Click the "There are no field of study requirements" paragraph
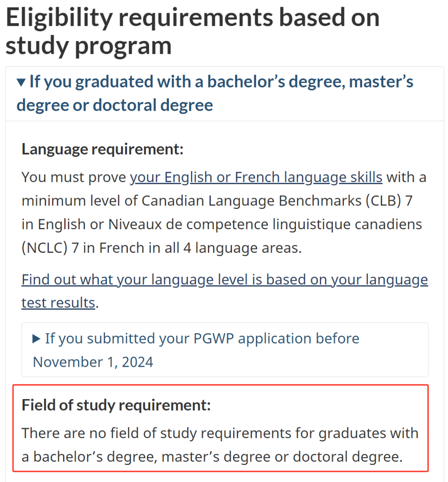448x482 pixels. 220,433
